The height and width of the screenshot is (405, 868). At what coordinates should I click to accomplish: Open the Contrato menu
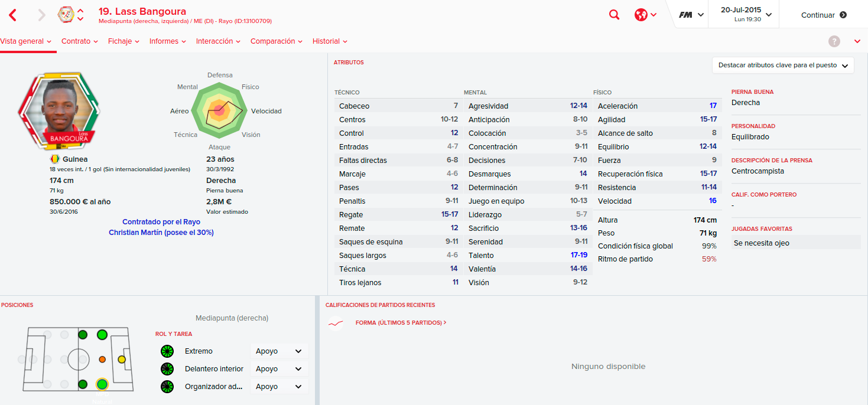coord(80,41)
